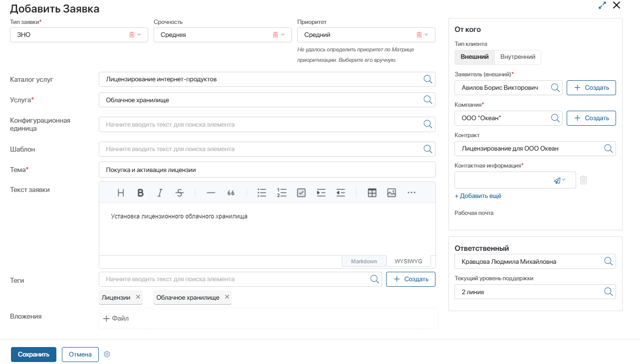Search Текущий уровень поддержки via magnifier
Screen dimensions: 644x364
(608, 292)
